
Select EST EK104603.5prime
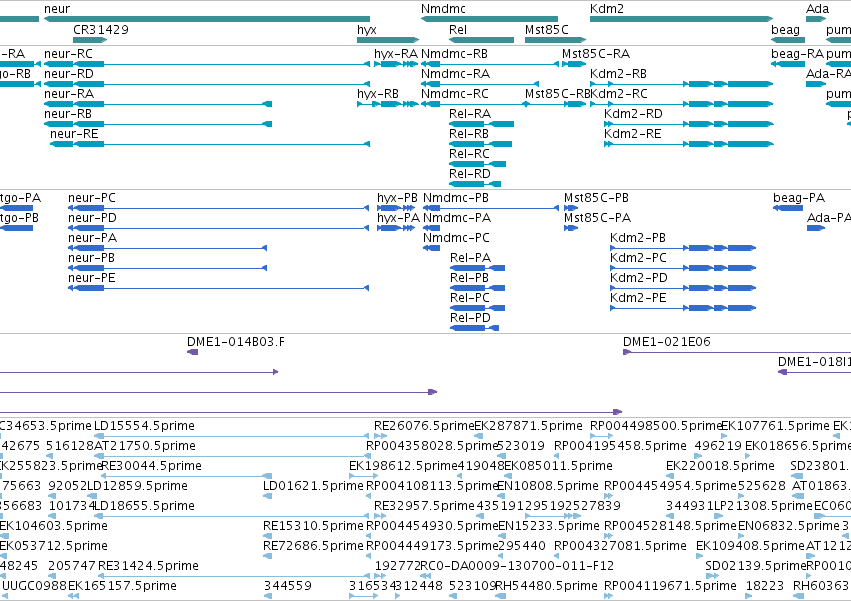pos(54,527)
